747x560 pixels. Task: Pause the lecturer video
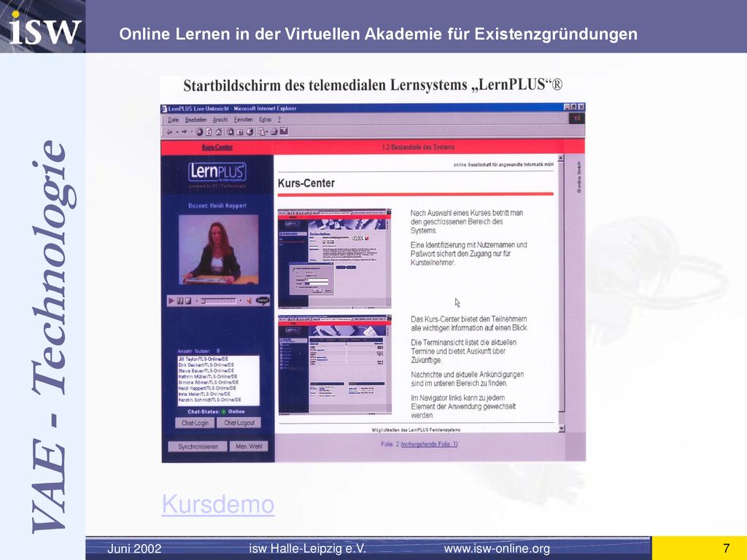tap(180, 301)
